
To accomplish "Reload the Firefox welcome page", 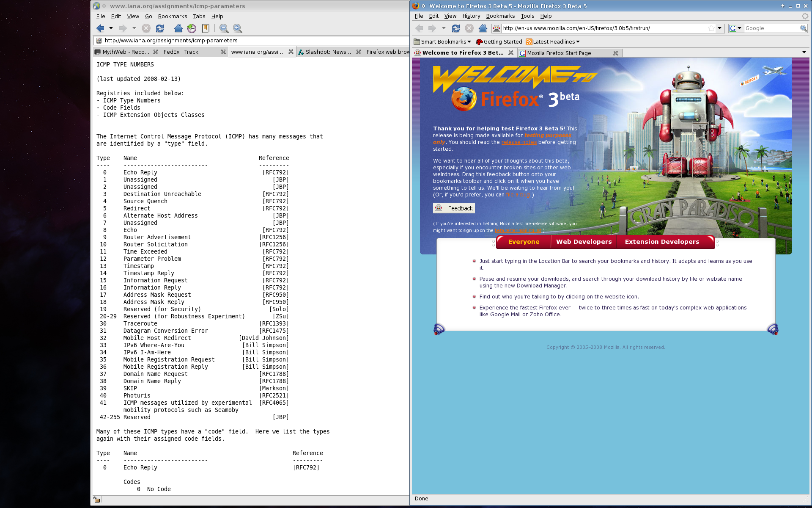I will coord(456,28).
